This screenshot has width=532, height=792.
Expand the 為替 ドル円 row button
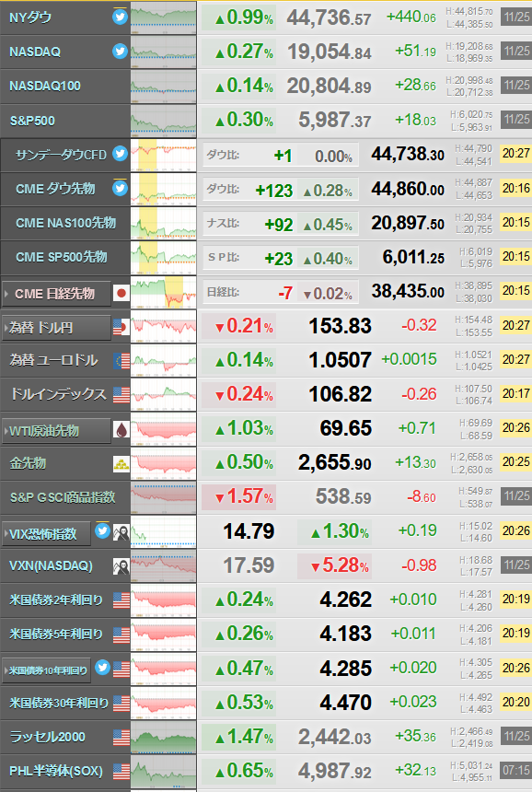coord(56,328)
